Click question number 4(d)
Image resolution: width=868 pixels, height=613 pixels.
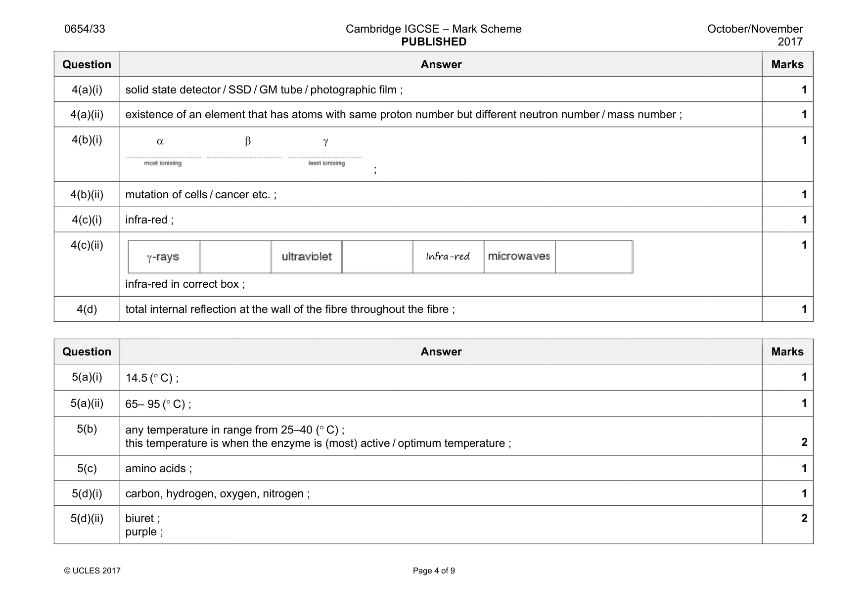coord(87,309)
